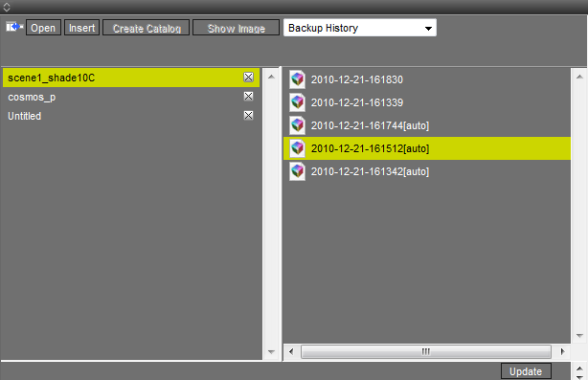588x380 pixels.
Task: Remove cosmos_p with its X box
Action: click(x=248, y=97)
